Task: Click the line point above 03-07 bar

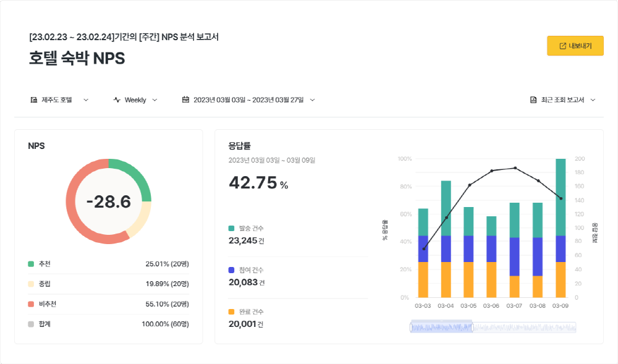Action: click(515, 168)
